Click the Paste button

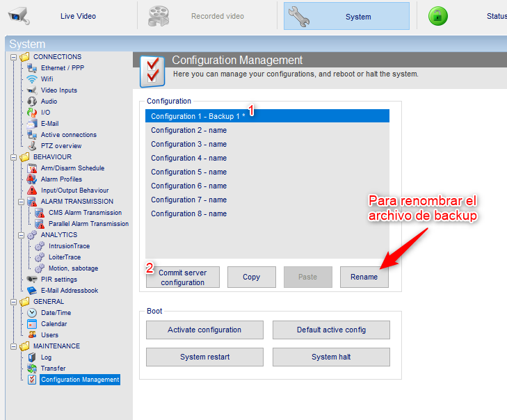(308, 277)
